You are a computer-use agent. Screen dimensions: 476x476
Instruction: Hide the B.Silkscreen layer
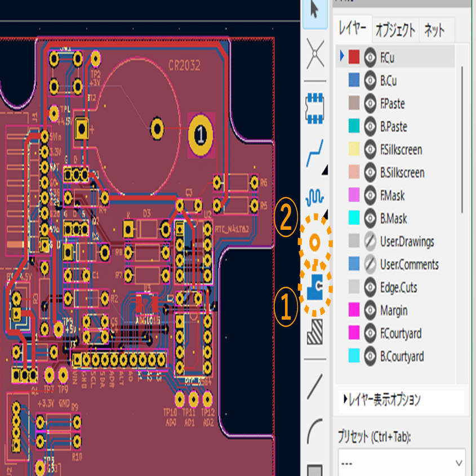[370, 172]
